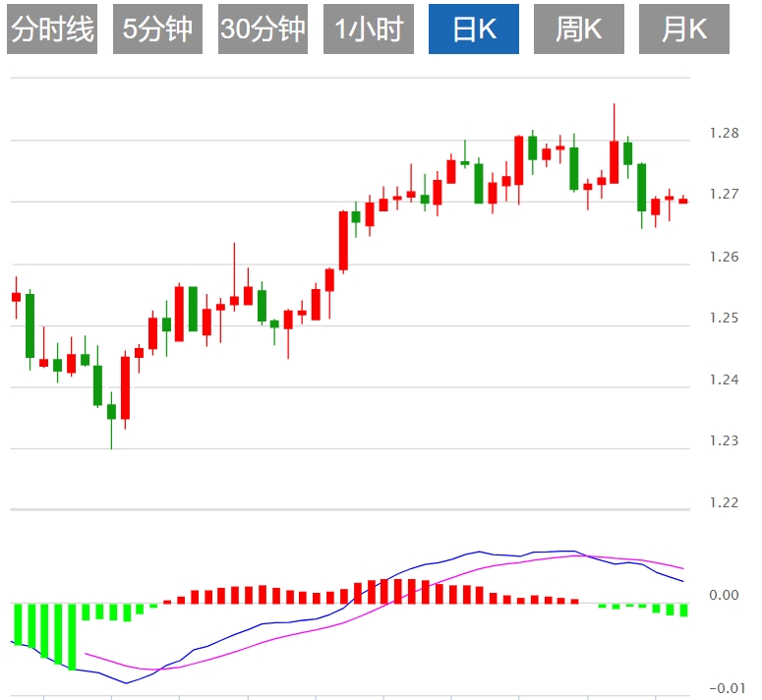
Task: Click the green candle with the lowest wick
Action: (111, 411)
